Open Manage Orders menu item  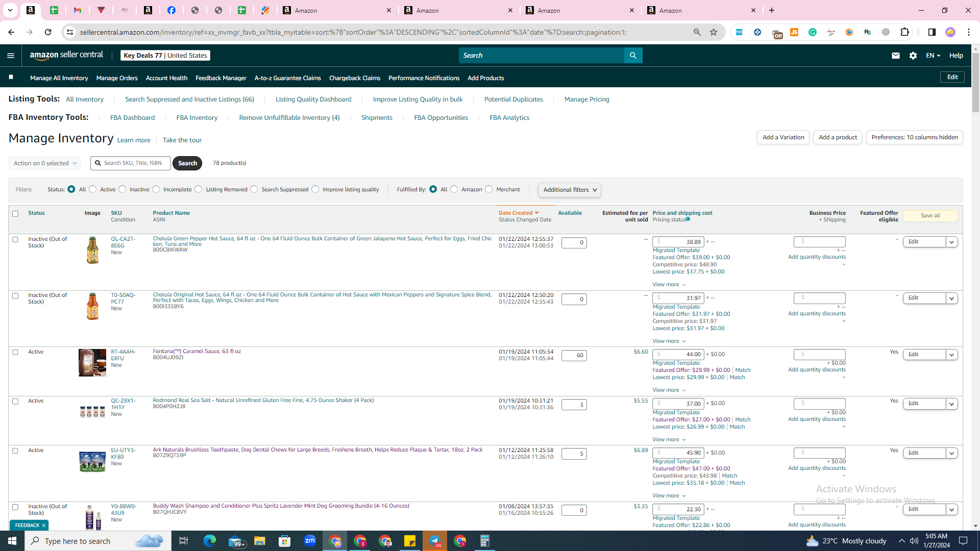point(117,78)
